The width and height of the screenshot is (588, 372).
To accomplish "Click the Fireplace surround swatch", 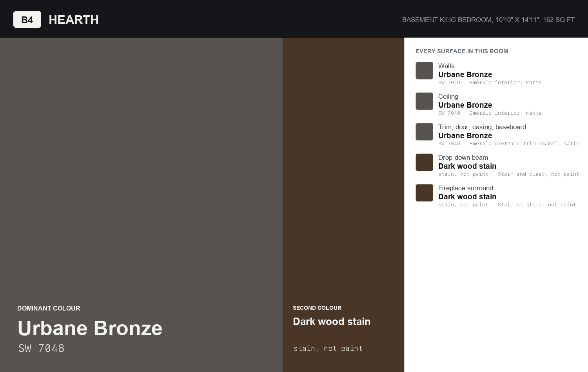I will pyautogui.click(x=424, y=193).
